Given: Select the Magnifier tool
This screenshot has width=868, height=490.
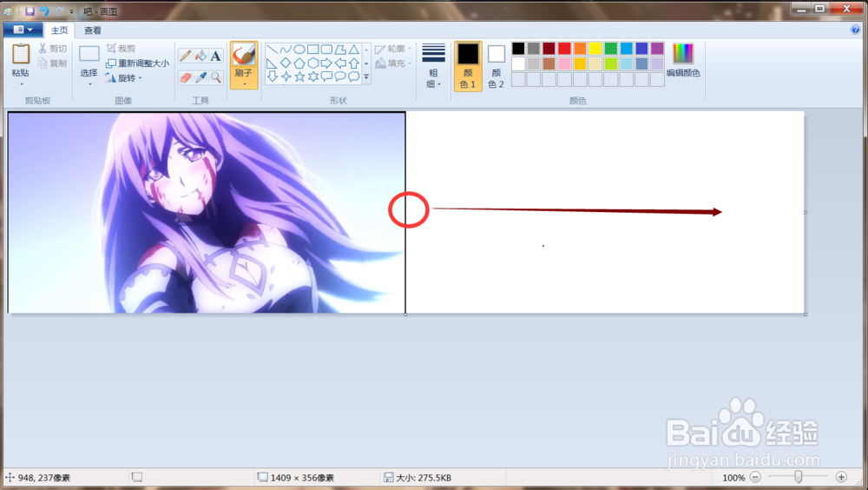Looking at the screenshot, I should 216,77.
